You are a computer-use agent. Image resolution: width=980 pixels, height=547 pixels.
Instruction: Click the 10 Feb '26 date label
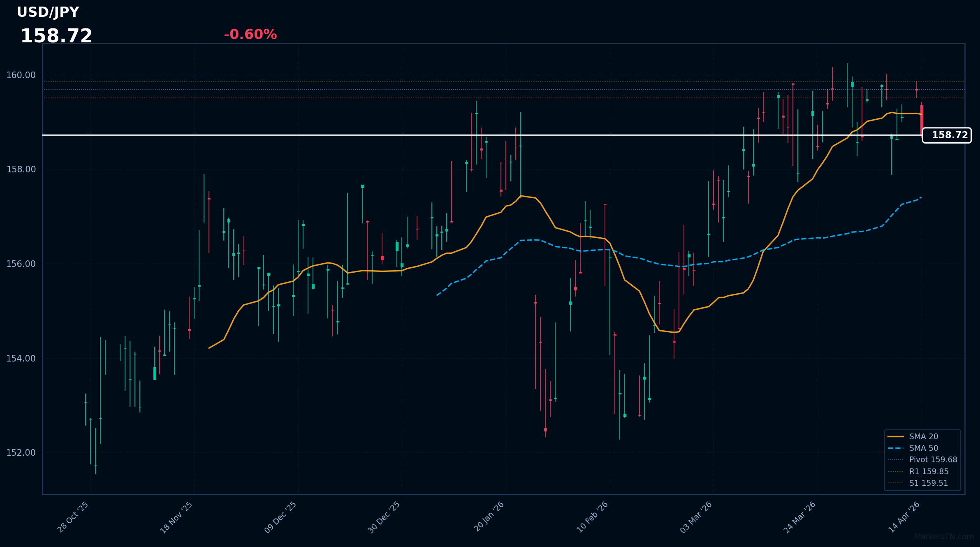pyautogui.click(x=592, y=517)
